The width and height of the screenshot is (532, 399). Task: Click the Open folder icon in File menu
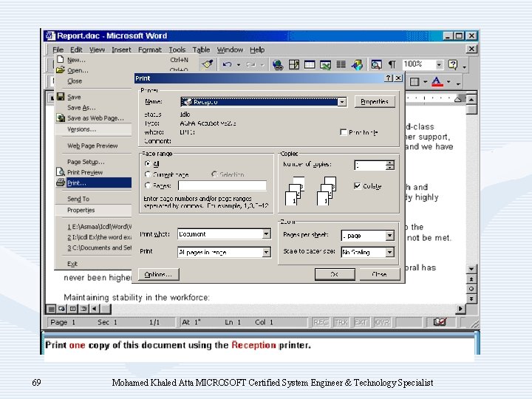pos(61,70)
